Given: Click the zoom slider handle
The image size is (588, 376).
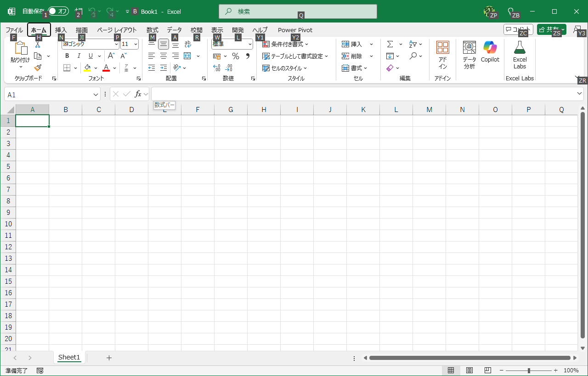Looking at the screenshot, I should click(x=529, y=370).
